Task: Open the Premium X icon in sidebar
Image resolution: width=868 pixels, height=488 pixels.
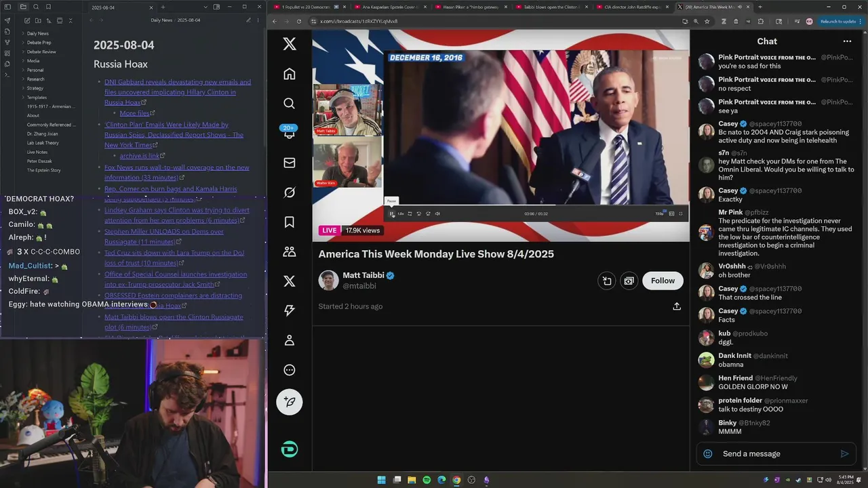Action: pos(290,281)
